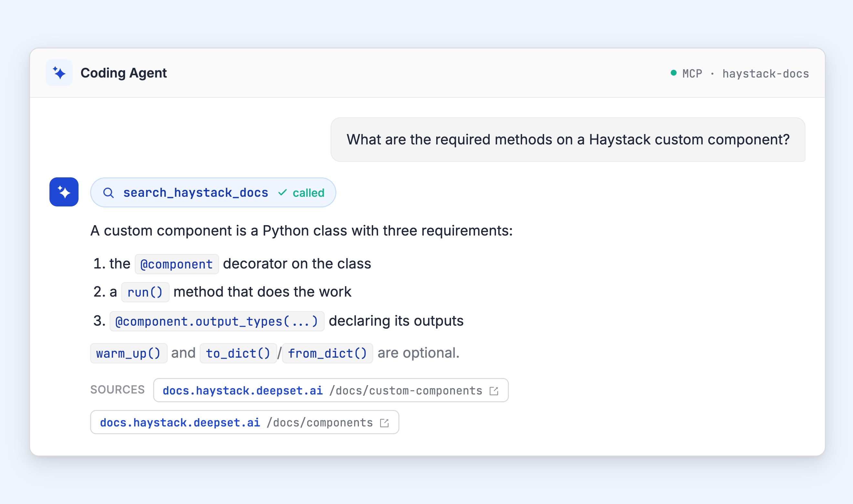Open external link icon on custom-components source
The image size is (853, 504).
[494, 391]
